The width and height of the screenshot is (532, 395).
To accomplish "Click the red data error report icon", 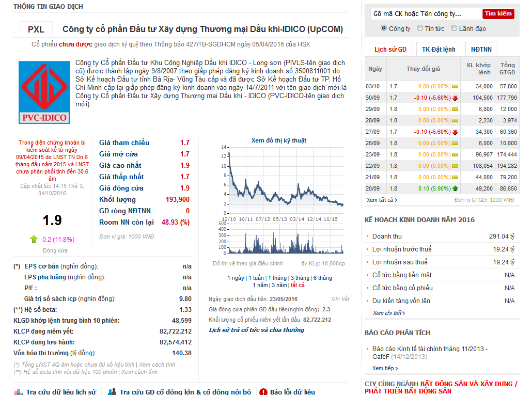I will 263,392.
